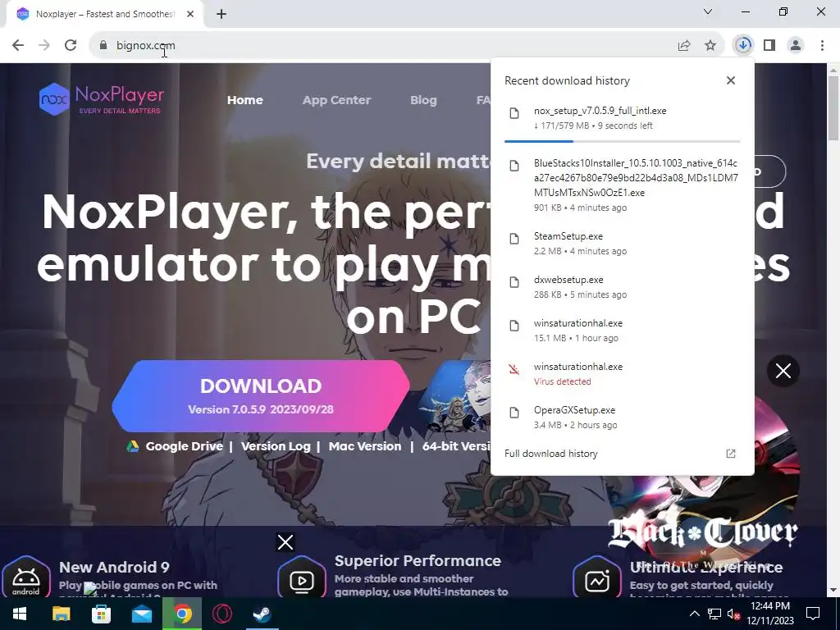Image resolution: width=840 pixels, height=630 pixels.
Task: Open the Home navigation item
Action: pyautogui.click(x=244, y=100)
